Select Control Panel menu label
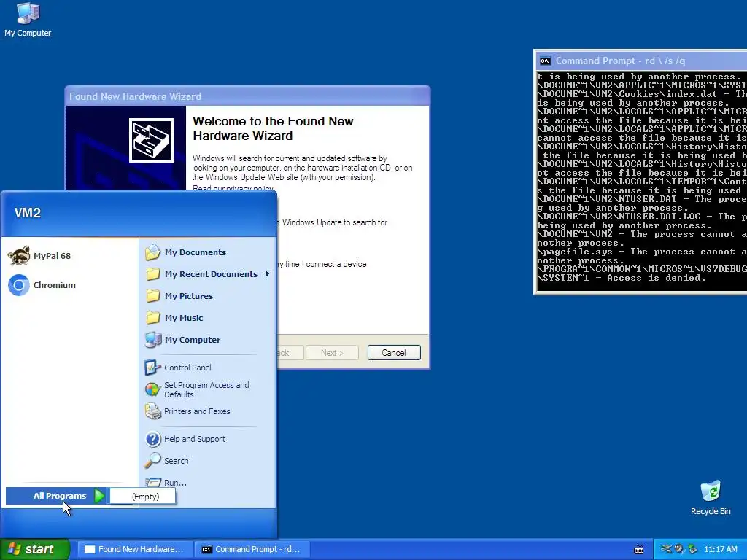 tap(187, 367)
